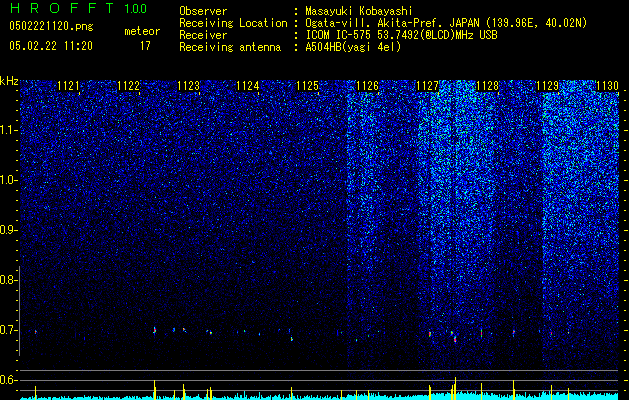Viewport: 629px width, 400px height.
Task: Select the meteor count value 17
Action: 145,46
